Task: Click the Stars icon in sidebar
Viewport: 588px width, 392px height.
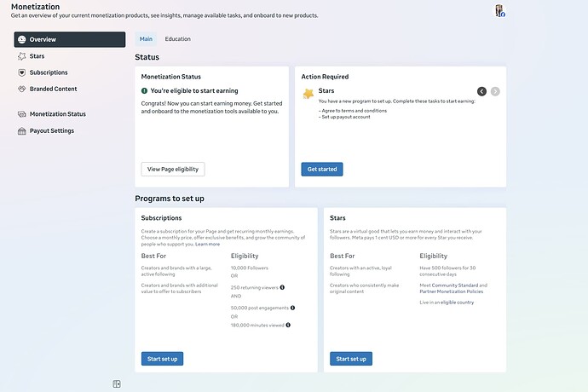Action: point(22,56)
